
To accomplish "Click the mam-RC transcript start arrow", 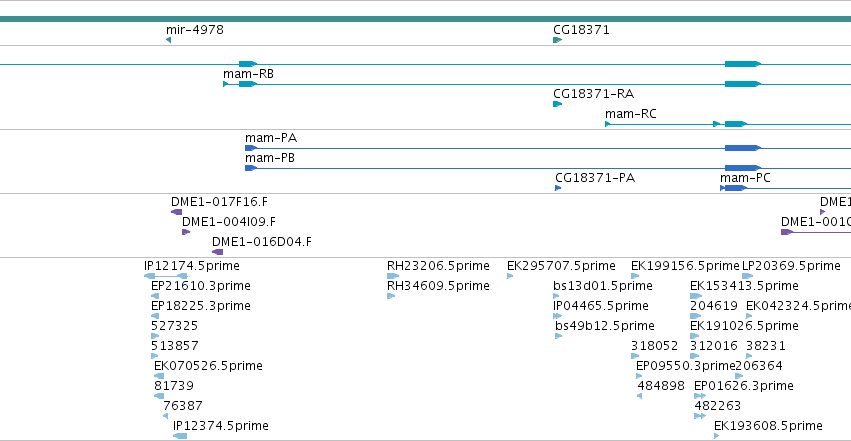I will coord(608,124).
